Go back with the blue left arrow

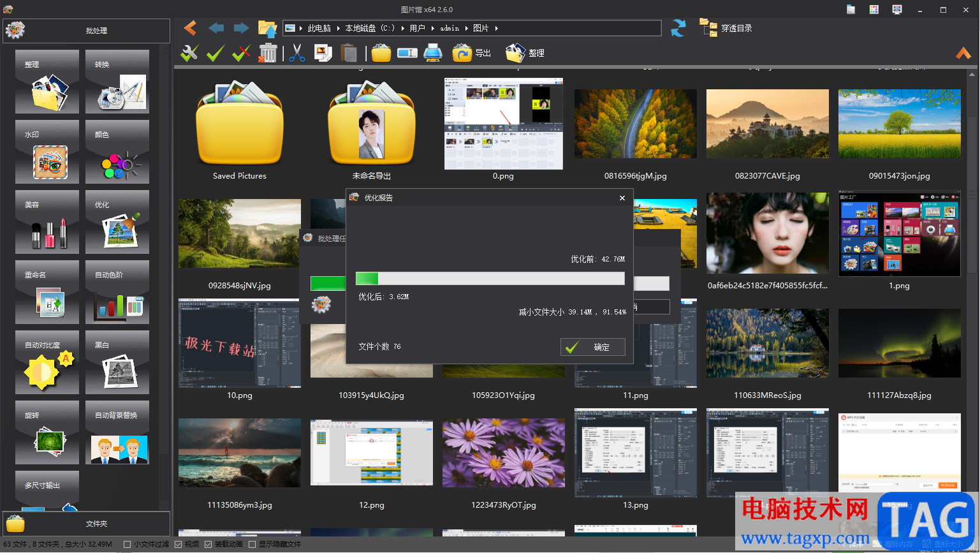pos(216,28)
